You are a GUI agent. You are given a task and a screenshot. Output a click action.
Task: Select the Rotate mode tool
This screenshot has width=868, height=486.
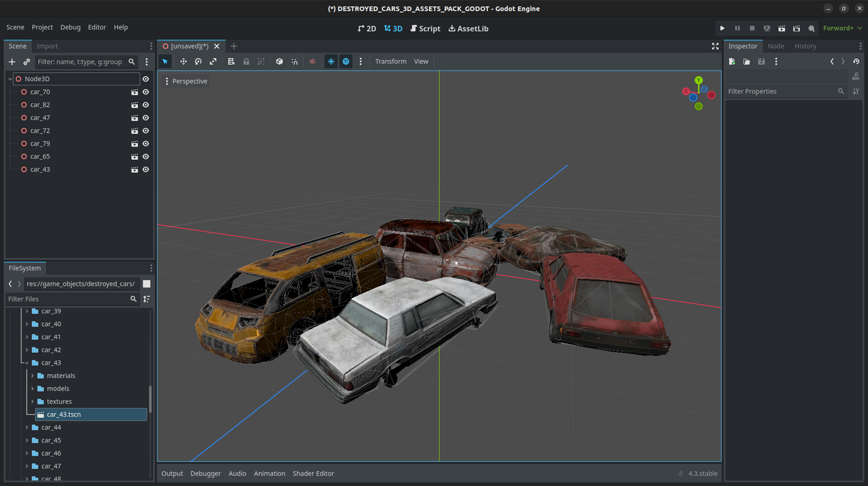point(198,61)
